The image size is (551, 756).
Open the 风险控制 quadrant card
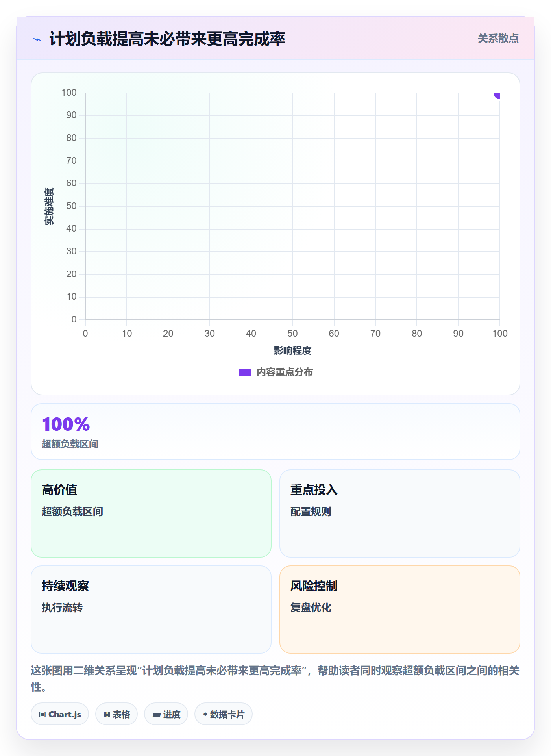click(399, 609)
